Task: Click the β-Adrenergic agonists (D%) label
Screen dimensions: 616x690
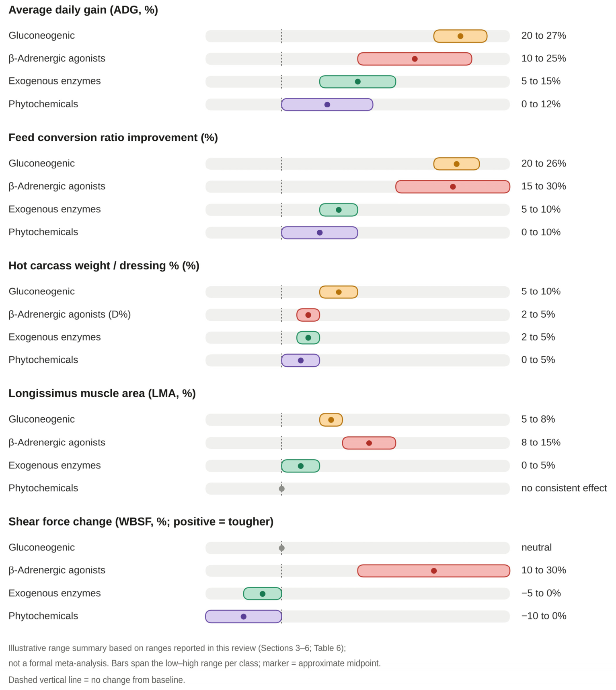Action: click(70, 314)
